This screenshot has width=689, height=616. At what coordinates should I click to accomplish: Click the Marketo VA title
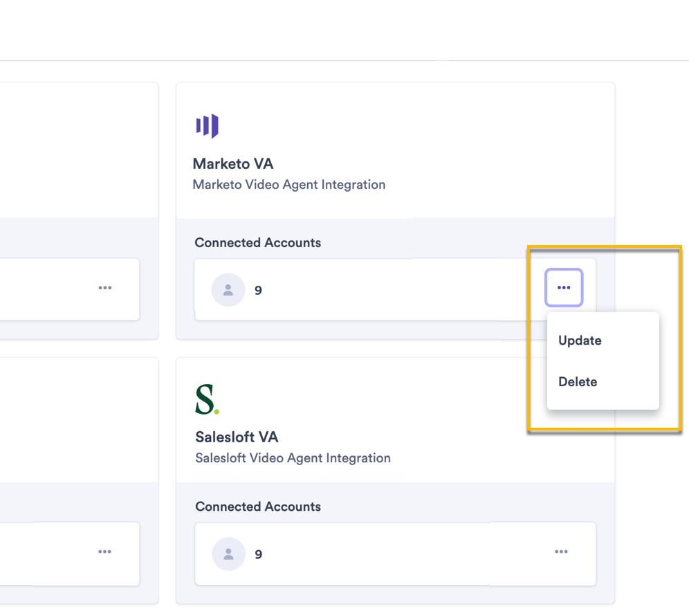pyautogui.click(x=233, y=163)
